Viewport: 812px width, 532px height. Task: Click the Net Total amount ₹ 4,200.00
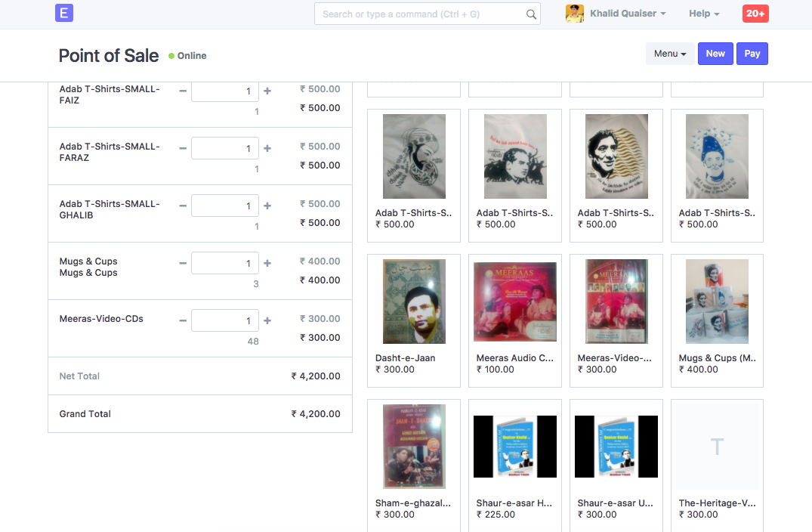[316, 376]
